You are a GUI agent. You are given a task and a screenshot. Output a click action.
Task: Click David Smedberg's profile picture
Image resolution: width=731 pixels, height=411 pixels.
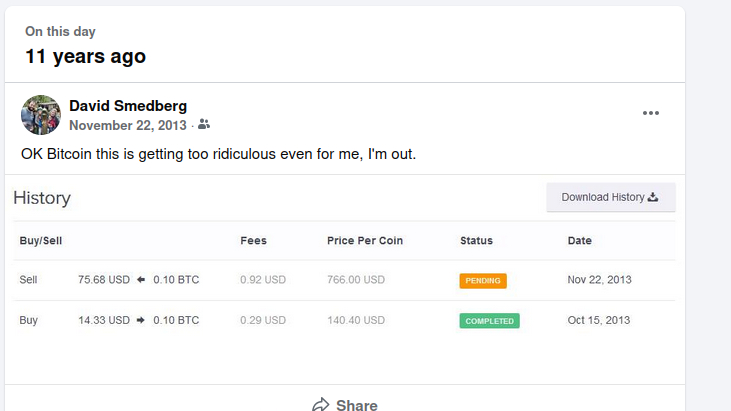[41, 115]
